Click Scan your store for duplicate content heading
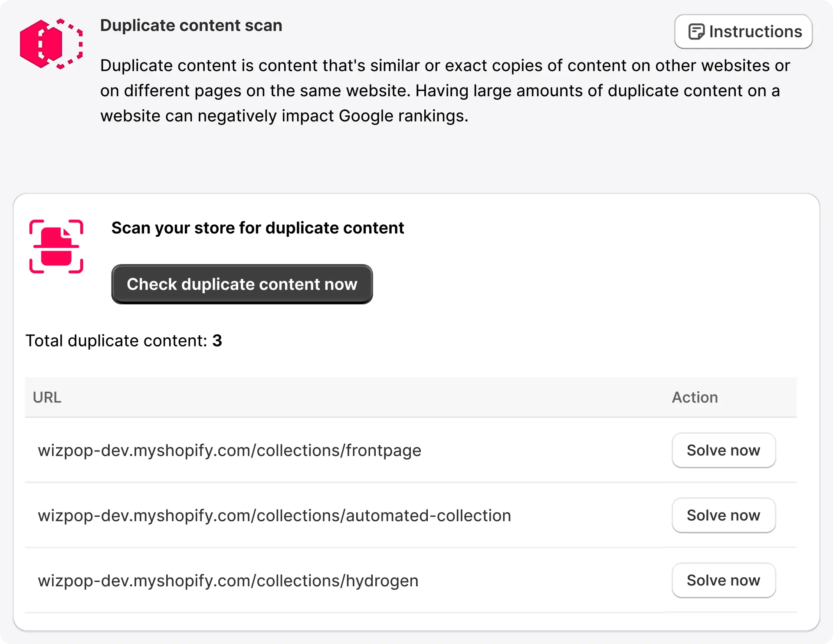833x644 pixels. tap(258, 228)
